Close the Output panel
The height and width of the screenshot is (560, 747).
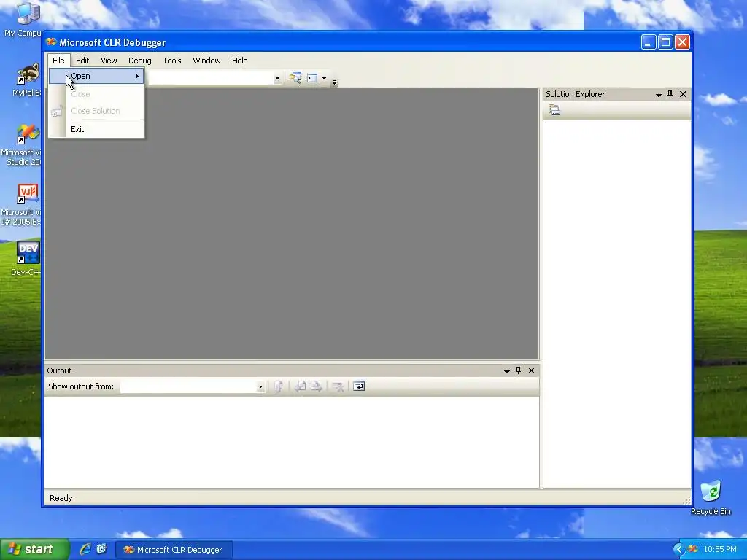coord(531,370)
